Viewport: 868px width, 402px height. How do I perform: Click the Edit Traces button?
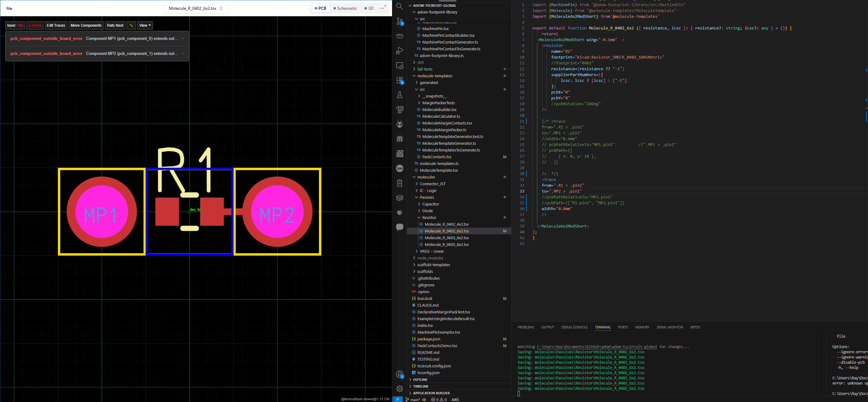click(56, 25)
